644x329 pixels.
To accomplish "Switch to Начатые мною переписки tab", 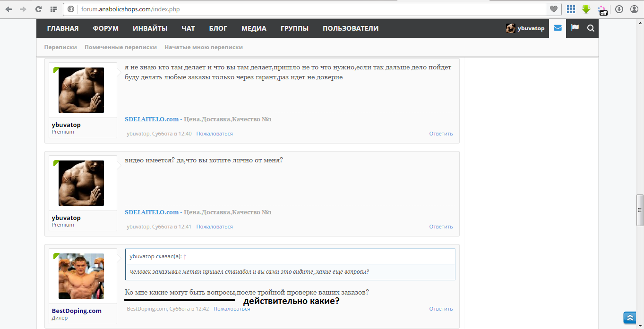I will point(203,47).
